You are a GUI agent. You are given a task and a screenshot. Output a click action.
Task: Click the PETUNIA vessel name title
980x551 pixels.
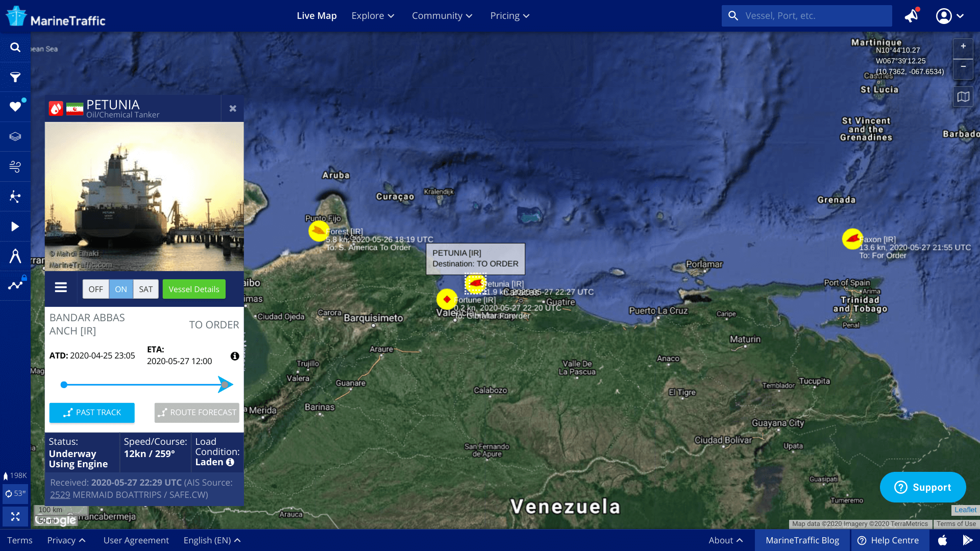tap(113, 104)
